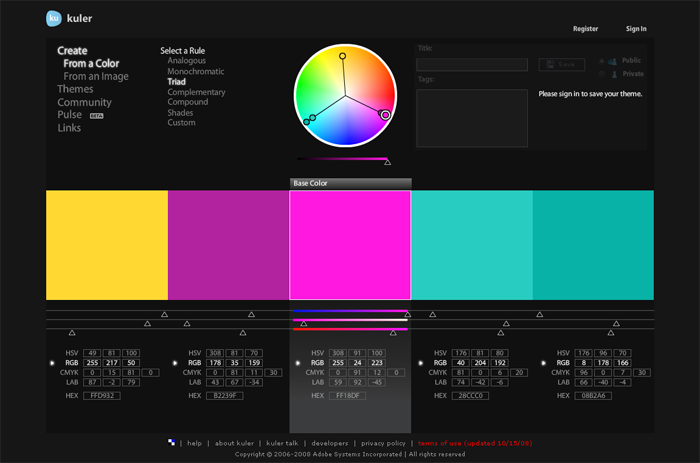The width and height of the screenshot is (700, 463).
Task: Click the yellow marker on the color wheel
Action: click(342, 56)
